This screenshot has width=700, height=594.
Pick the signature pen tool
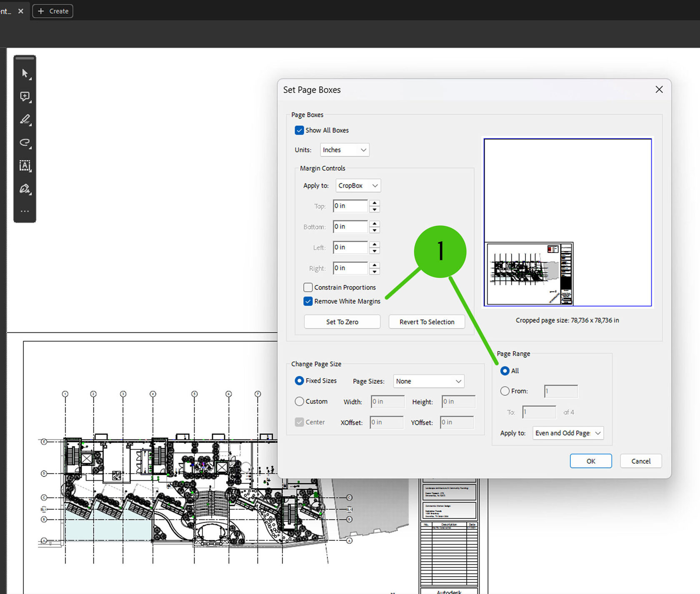[25, 189]
